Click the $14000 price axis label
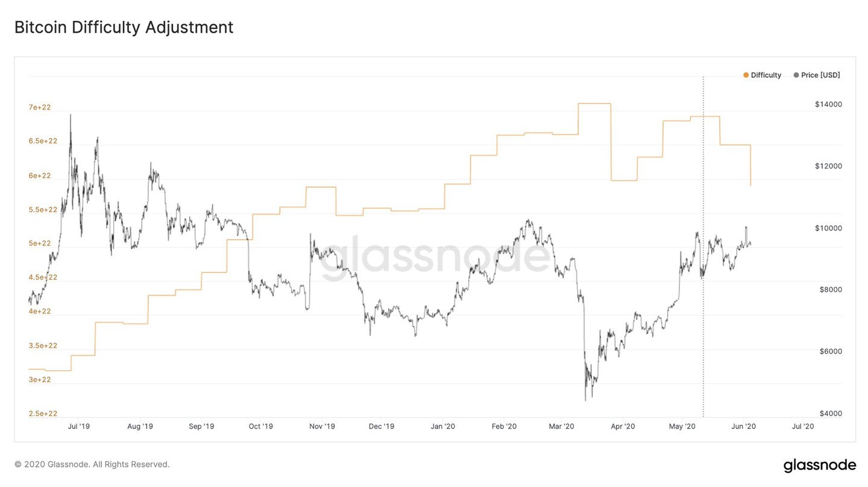 click(x=828, y=104)
